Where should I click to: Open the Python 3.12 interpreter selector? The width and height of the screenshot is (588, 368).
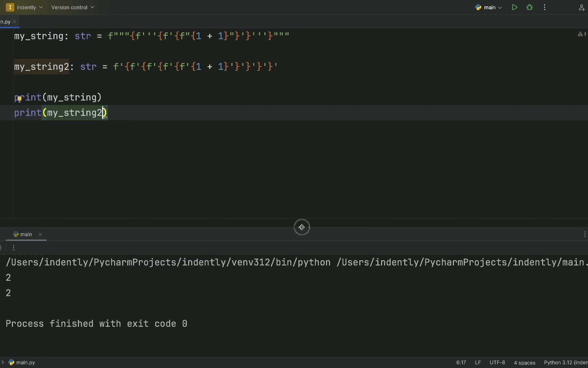pos(566,363)
